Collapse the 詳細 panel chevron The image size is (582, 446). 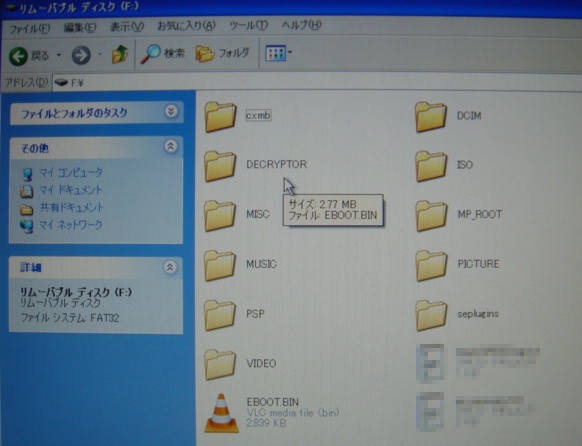coord(170,266)
